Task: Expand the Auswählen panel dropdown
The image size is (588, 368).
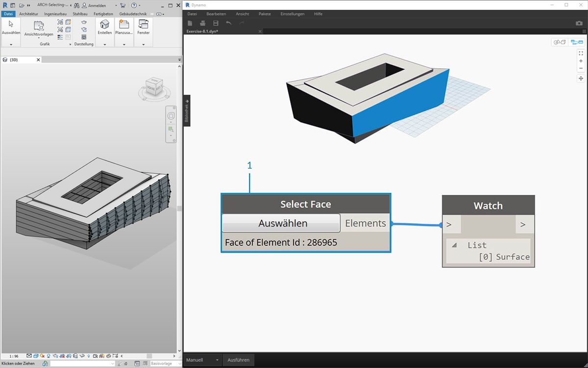Action: click(x=11, y=45)
